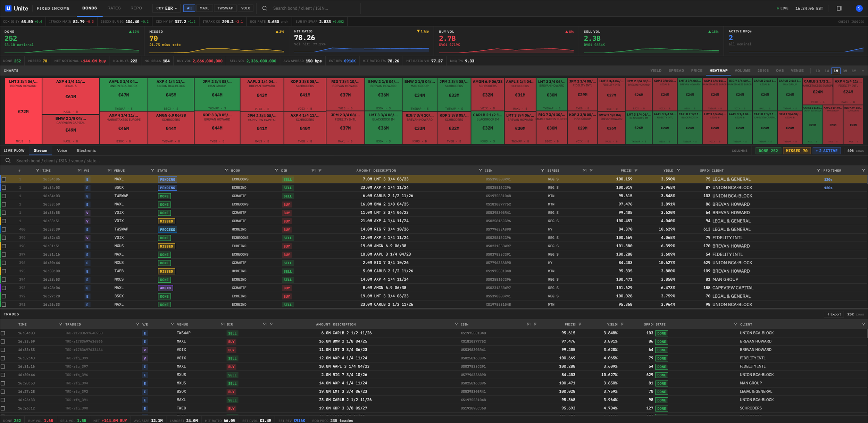Export the trades table
This screenshot has width=868, height=423.
click(834, 314)
